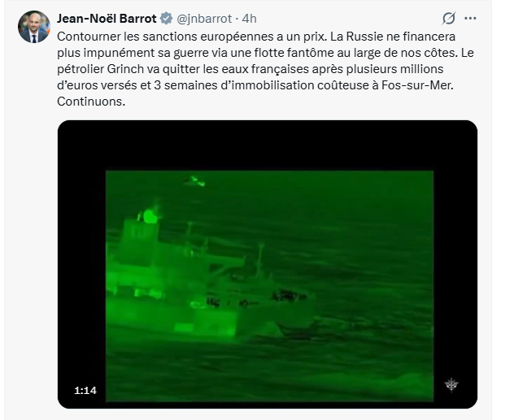Click the blue verified badge

(166, 19)
